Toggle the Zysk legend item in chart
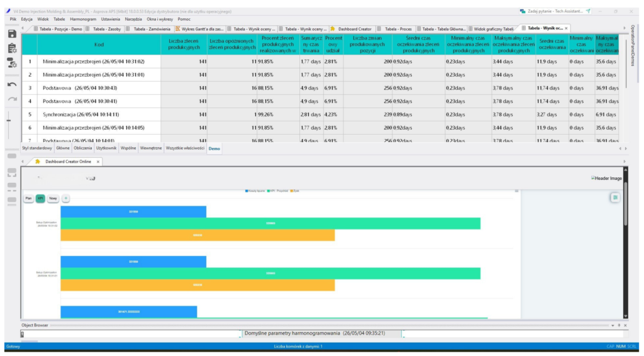 click(x=294, y=191)
